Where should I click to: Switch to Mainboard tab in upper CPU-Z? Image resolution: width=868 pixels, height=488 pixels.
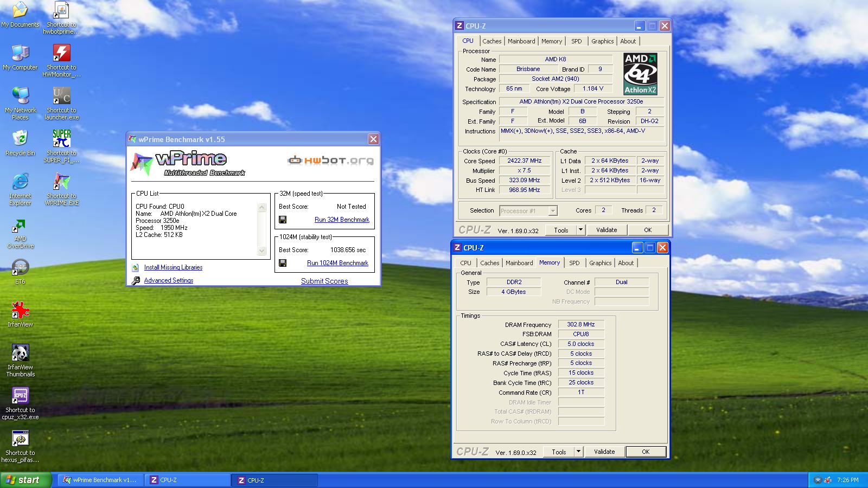coord(521,41)
